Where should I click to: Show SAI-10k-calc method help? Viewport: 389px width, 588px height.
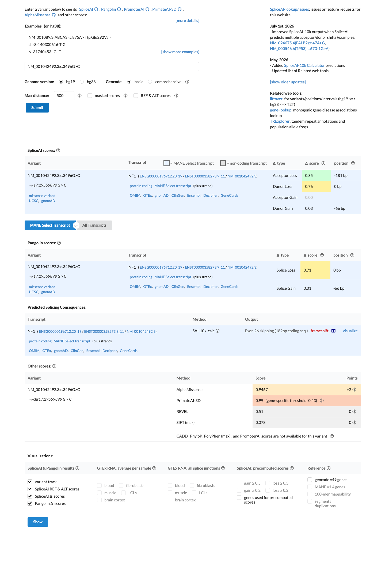(x=218, y=331)
